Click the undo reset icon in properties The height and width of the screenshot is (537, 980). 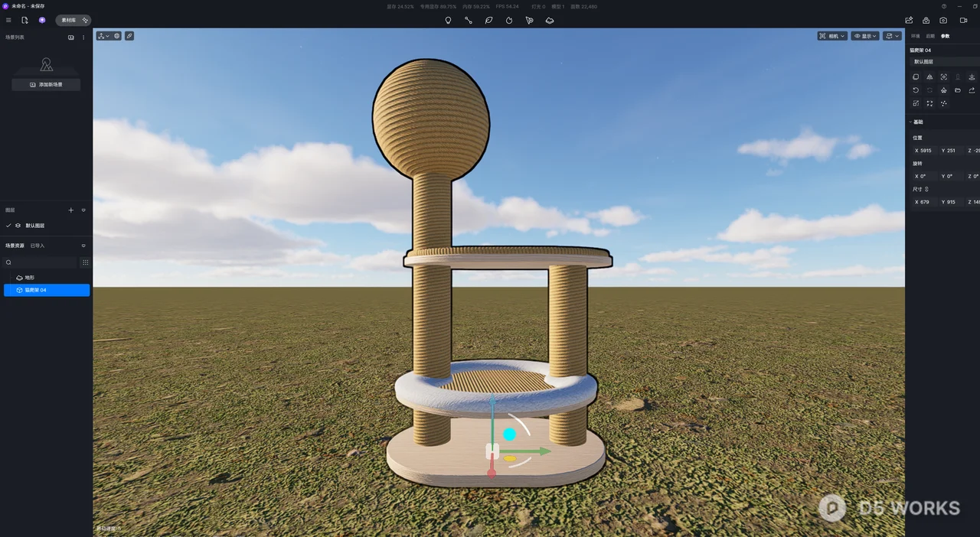point(916,90)
